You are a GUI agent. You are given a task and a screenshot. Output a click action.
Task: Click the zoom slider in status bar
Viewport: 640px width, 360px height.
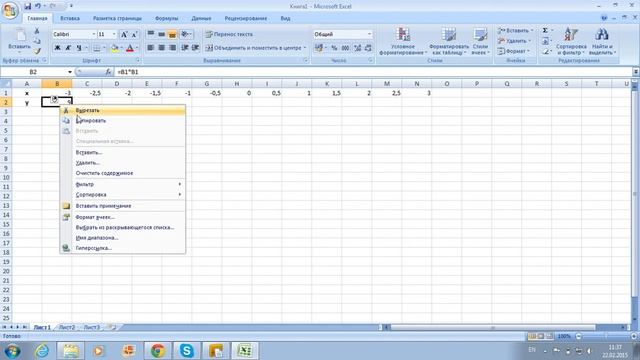click(x=606, y=336)
